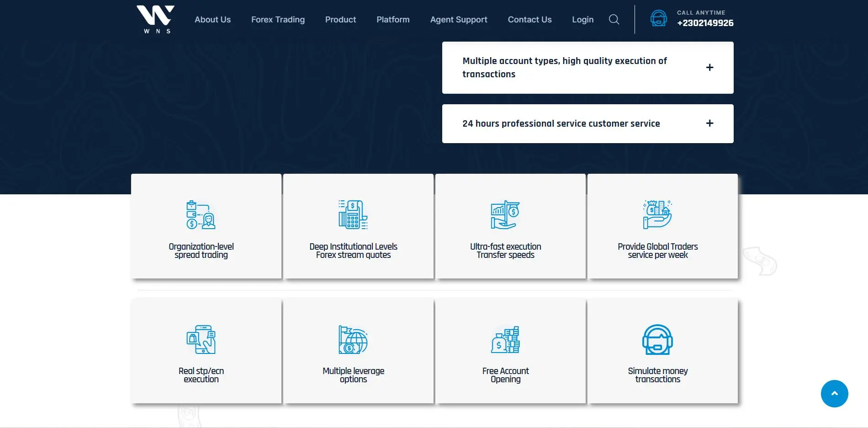Click the phone number +2302149926
This screenshot has width=868, height=428.
[x=705, y=23]
